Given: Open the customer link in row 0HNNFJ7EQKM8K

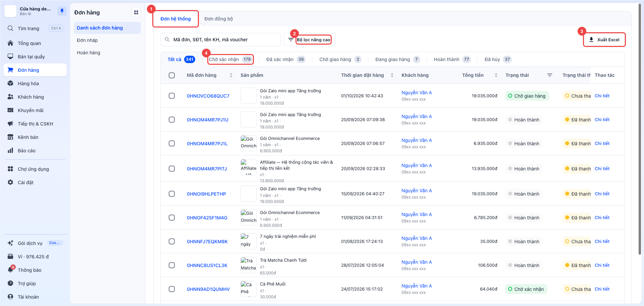Looking at the screenshot, I should 417,239.
